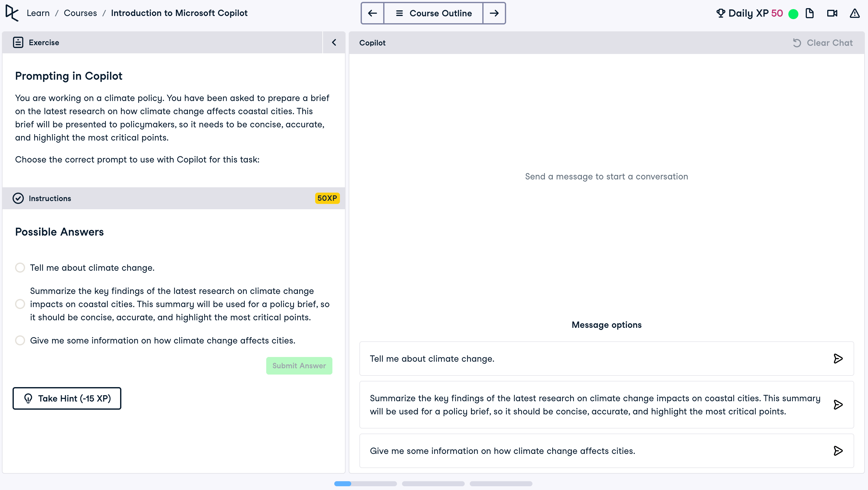Send 'Give me some information' message option

pos(838,451)
